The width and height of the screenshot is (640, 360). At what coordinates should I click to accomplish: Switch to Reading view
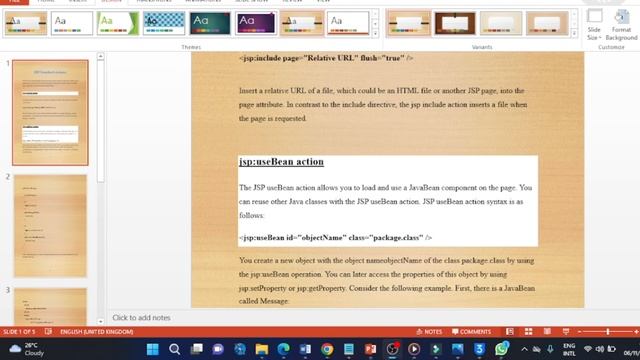click(547, 332)
